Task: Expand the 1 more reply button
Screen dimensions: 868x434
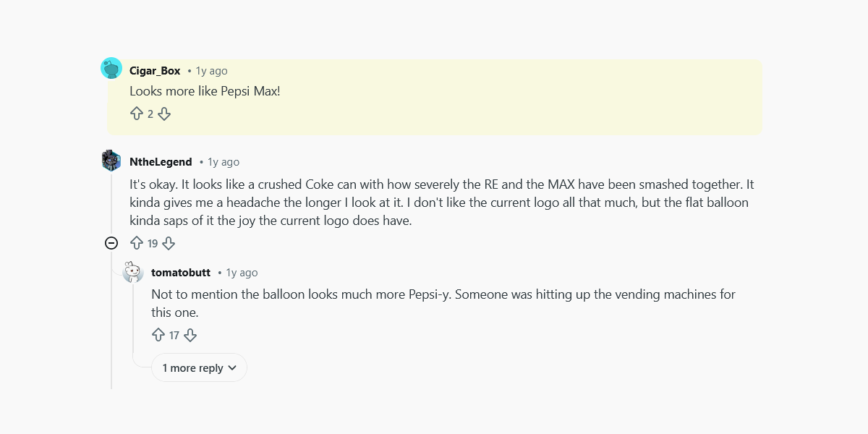Action: tap(199, 367)
